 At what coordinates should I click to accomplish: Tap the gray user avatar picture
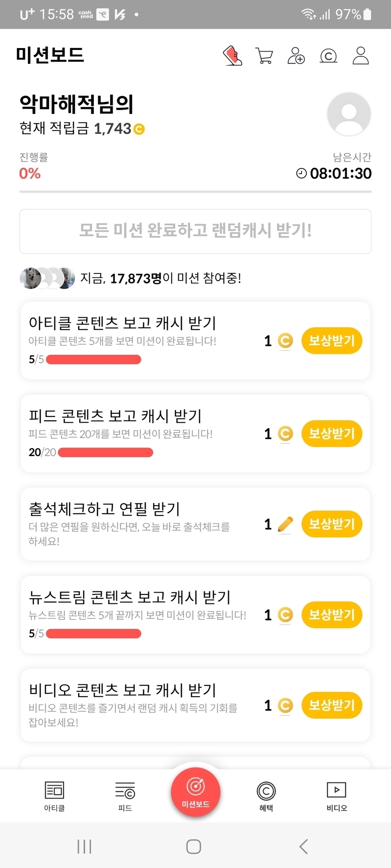tap(349, 114)
